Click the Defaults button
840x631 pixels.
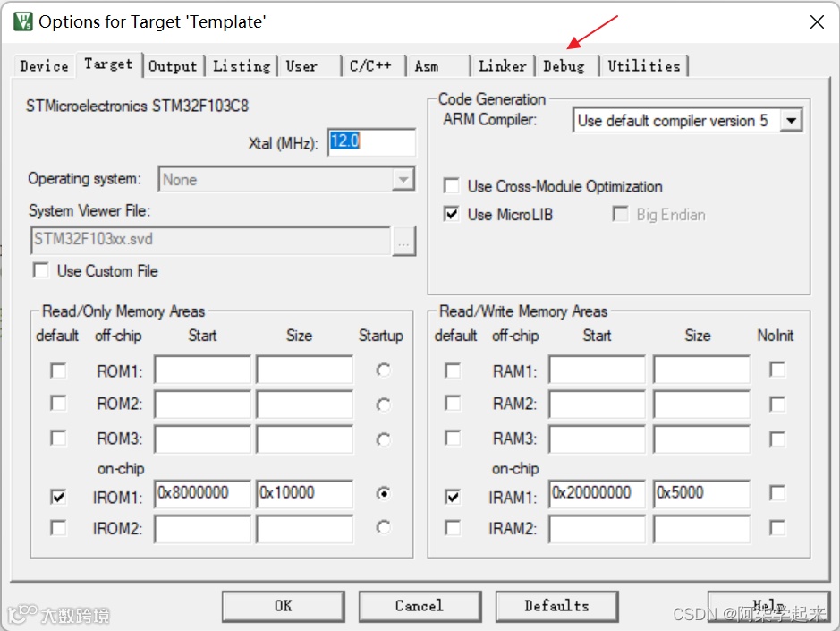click(557, 606)
